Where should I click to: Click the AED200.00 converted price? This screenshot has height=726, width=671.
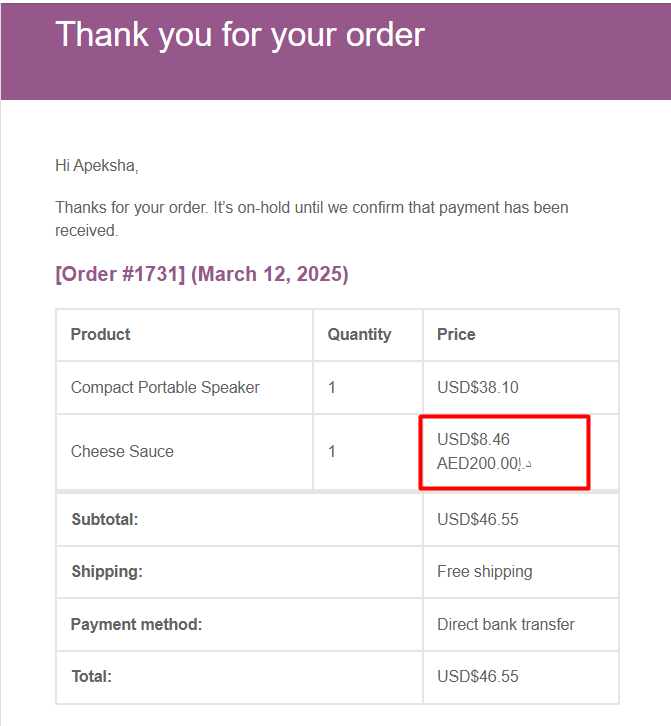(480, 464)
